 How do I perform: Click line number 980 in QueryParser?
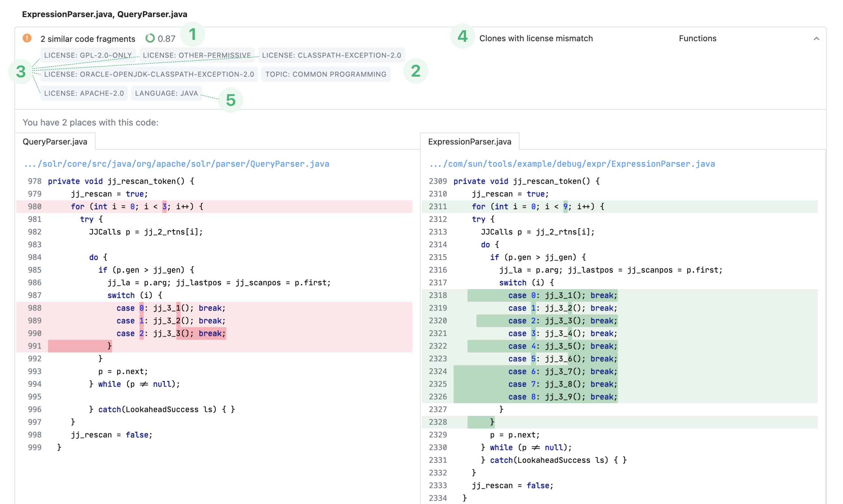pyautogui.click(x=35, y=206)
